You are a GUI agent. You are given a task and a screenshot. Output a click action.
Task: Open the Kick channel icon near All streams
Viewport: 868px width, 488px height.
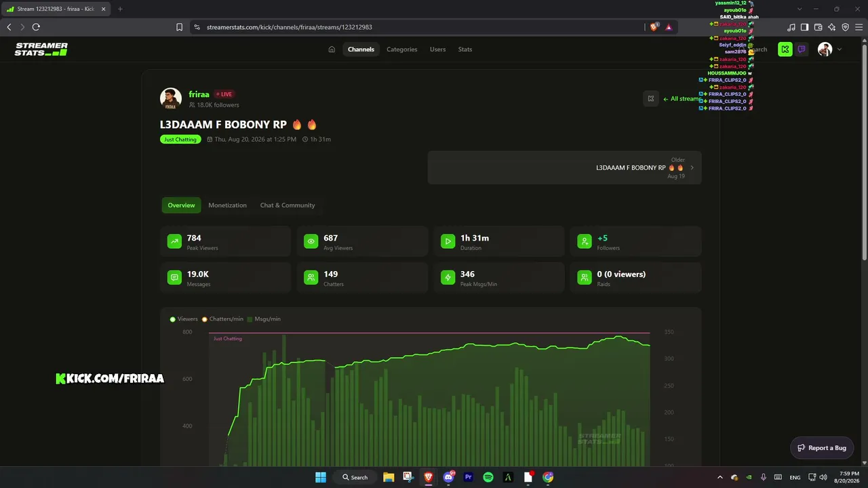[x=651, y=99]
